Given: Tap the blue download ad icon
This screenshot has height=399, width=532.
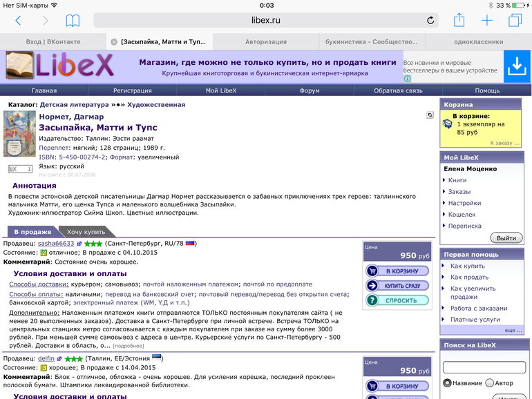Looking at the screenshot, I should pos(516,66).
